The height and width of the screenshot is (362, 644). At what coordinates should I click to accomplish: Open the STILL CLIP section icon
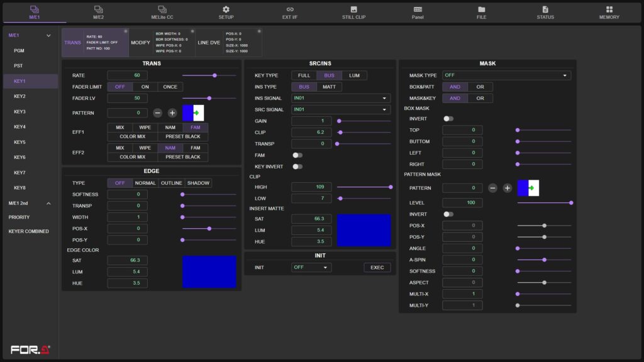point(353,9)
